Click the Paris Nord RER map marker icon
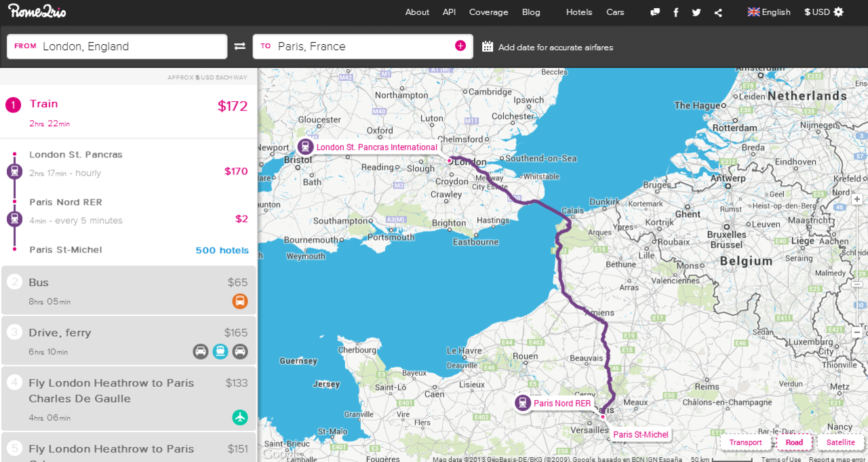This screenshot has width=868, height=462. [522, 403]
